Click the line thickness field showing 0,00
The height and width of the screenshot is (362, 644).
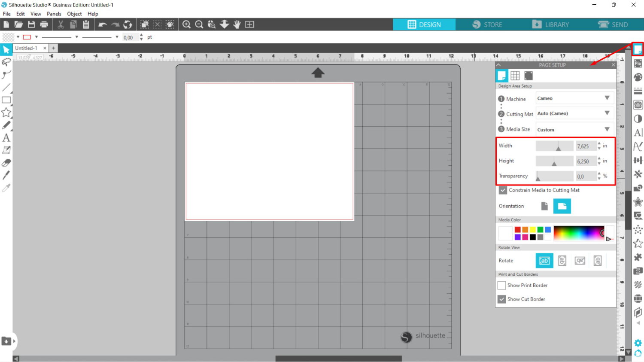(130, 37)
